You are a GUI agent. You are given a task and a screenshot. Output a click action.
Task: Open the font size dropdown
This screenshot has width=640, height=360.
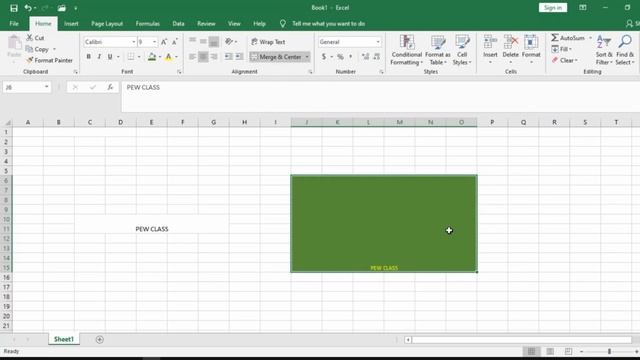154,42
